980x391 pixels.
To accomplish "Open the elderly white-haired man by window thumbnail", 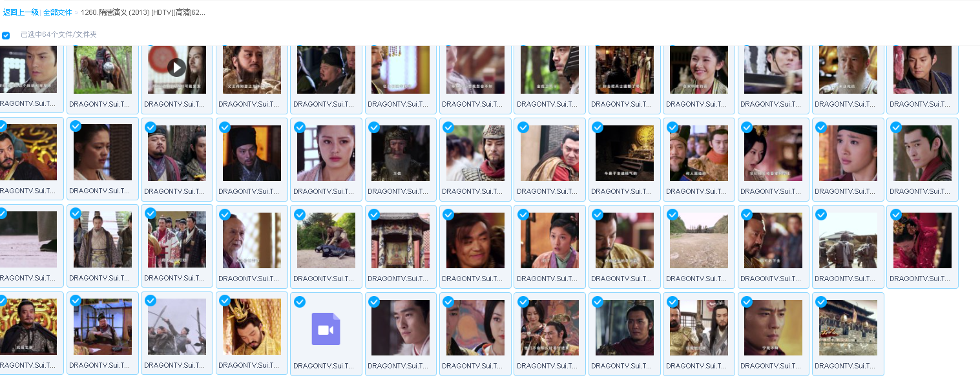I will tap(251, 240).
